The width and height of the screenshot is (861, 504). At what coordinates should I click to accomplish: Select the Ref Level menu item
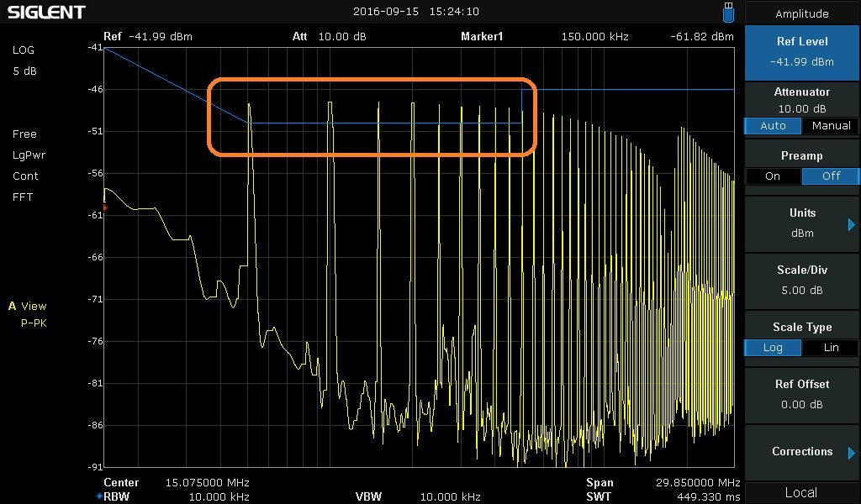pyautogui.click(x=801, y=51)
